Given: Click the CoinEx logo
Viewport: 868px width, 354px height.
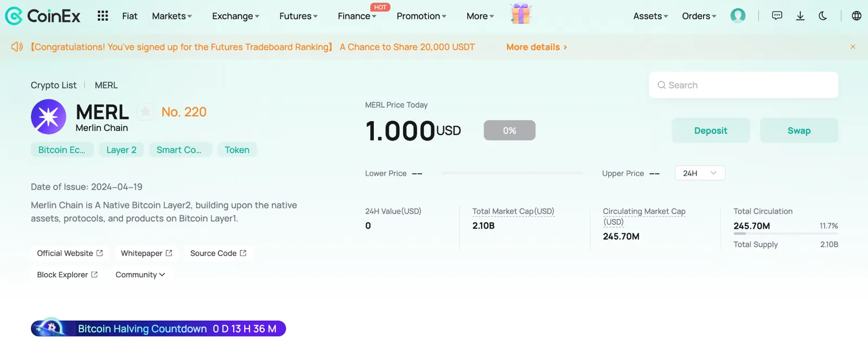Looking at the screenshot, I should pos(42,16).
